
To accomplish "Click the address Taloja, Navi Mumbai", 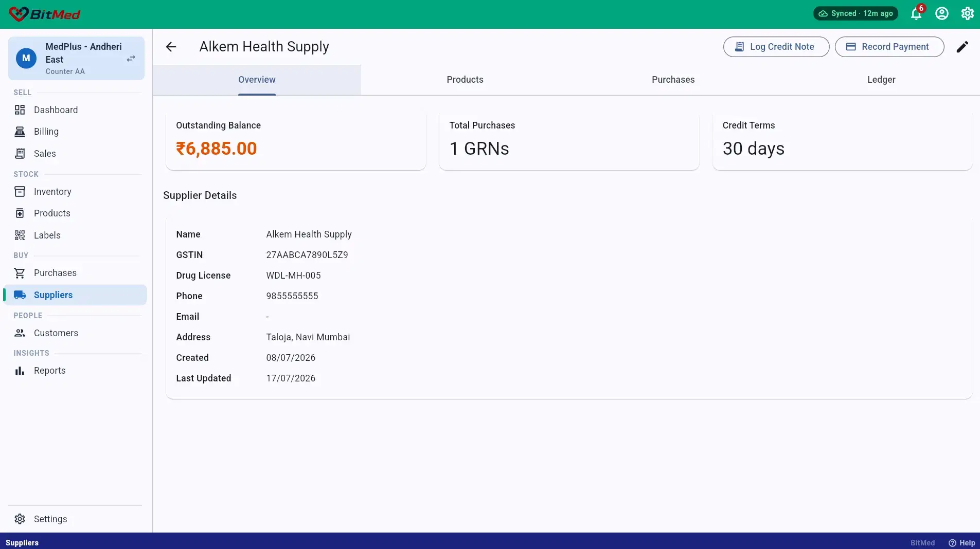I will click(308, 337).
